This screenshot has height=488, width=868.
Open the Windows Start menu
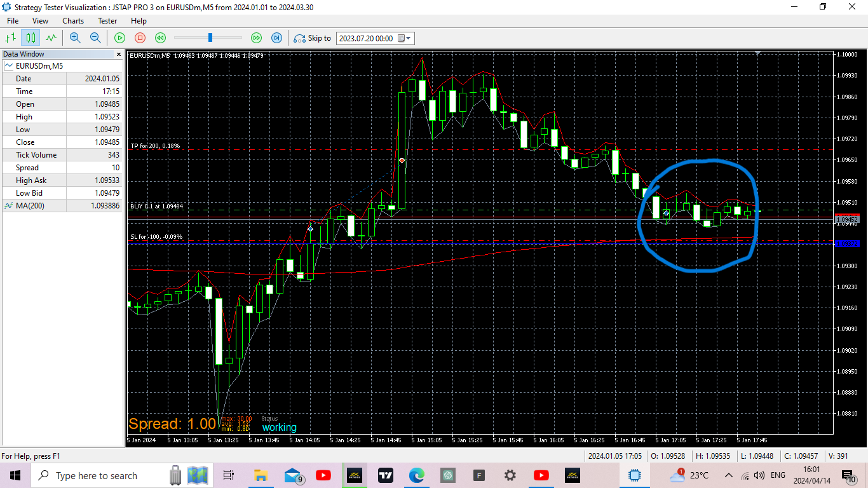15,475
